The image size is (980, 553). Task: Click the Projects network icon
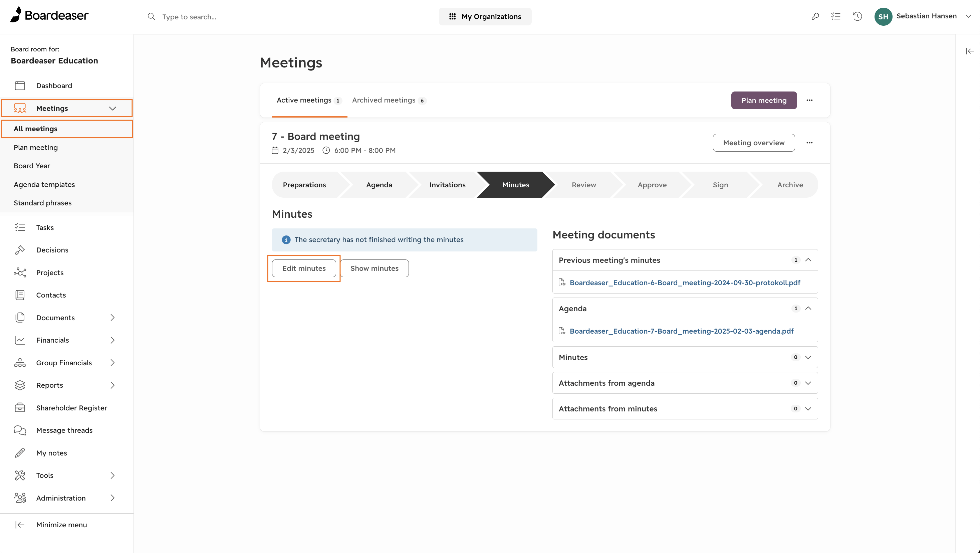pos(20,272)
